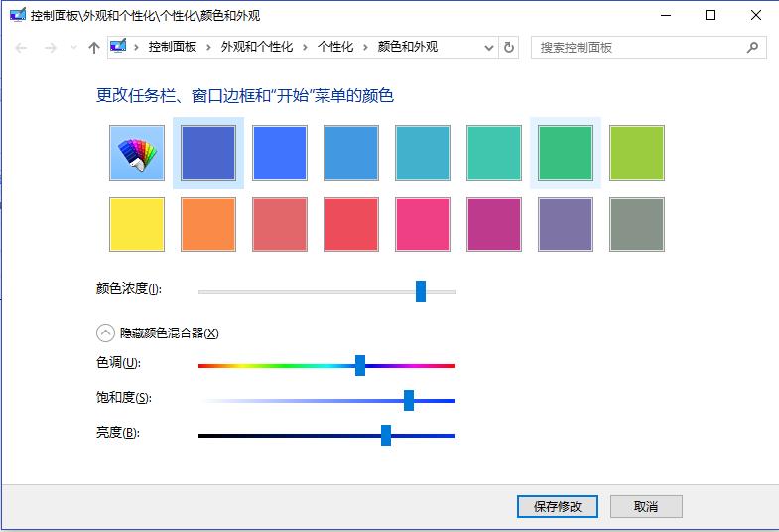Choose the lime green color swatch
Image resolution: width=779 pixels, height=532 pixels.
pyautogui.click(x=637, y=153)
